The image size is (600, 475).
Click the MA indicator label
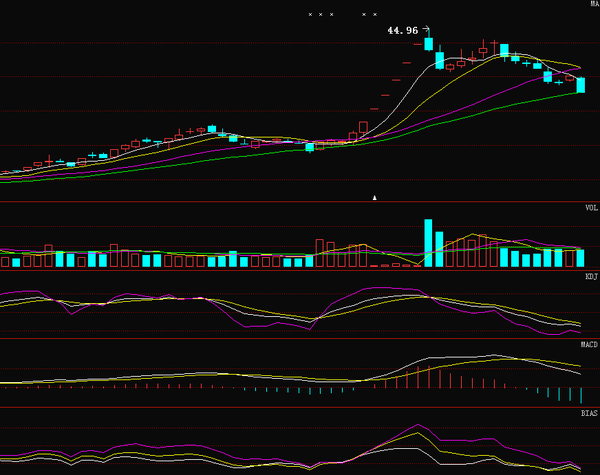pos(591,6)
